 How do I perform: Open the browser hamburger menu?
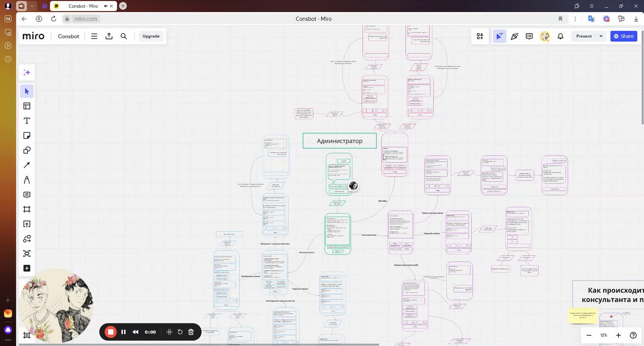[x=591, y=6]
